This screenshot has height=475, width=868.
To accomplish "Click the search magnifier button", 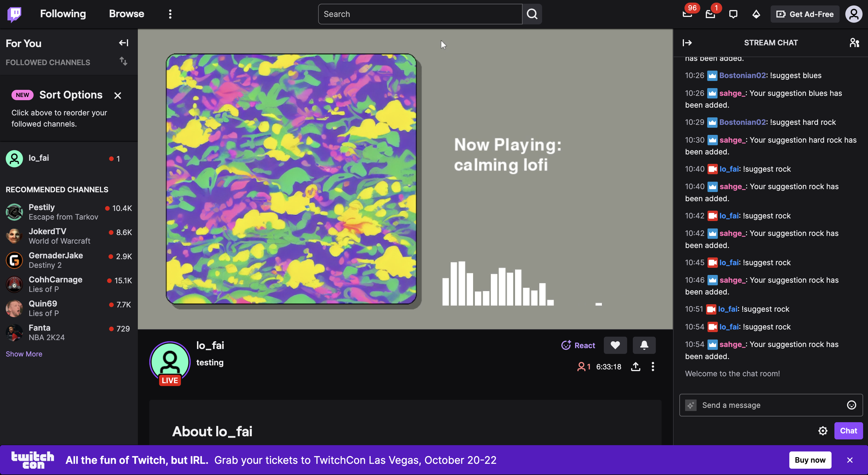I will click(532, 14).
